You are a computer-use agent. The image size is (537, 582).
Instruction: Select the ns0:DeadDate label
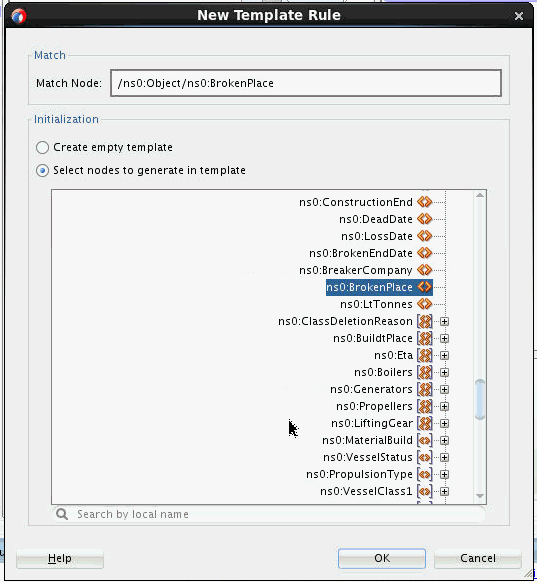click(x=376, y=219)
